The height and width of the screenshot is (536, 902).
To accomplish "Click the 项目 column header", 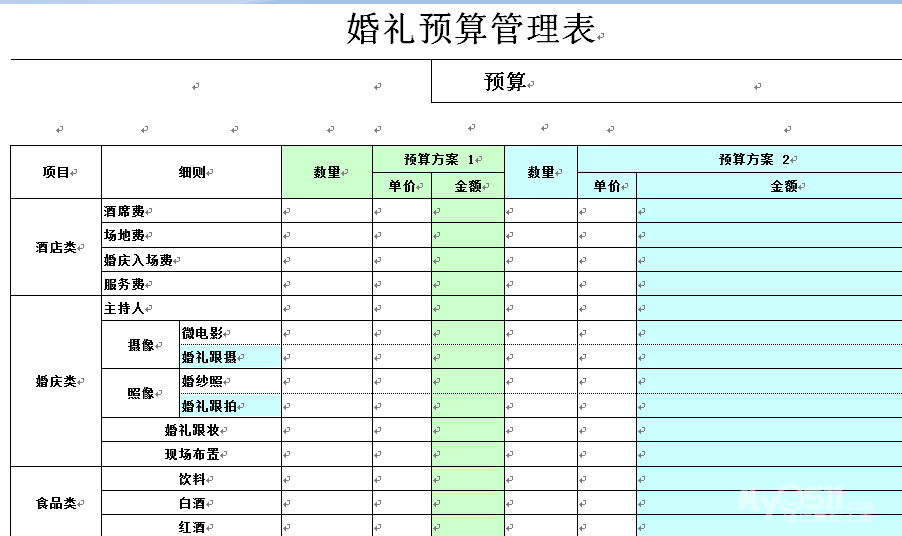I will click(x=56, y=172).
